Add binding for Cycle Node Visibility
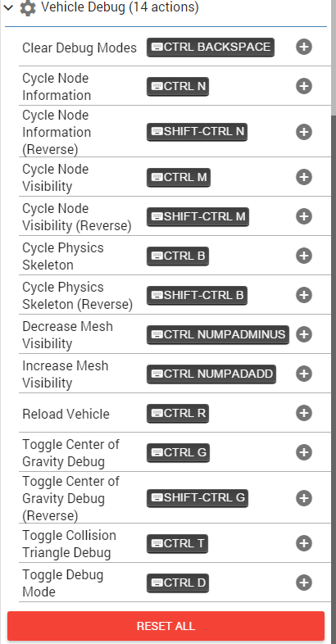This screenshot has height=644, width=336. click(x=304, y=177)
